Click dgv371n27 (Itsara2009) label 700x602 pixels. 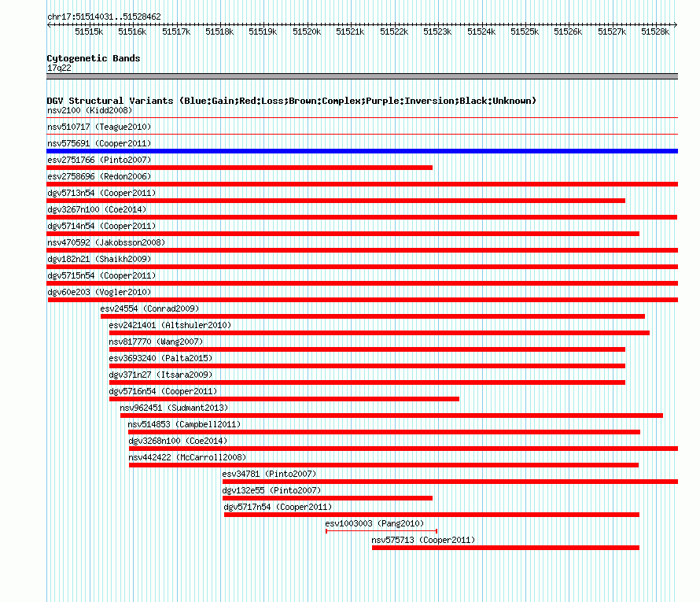click(160, 375)
